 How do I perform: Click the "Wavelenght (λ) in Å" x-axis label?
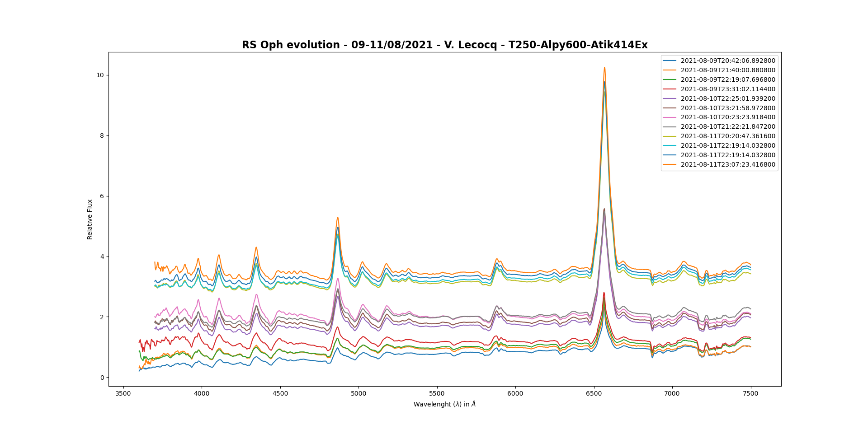coord(444,405)
